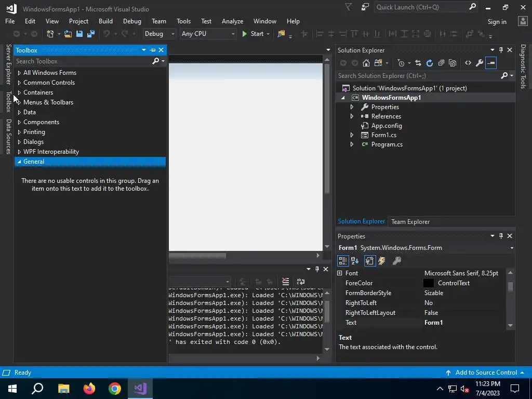Screen dimensions: 532x399
Task: Show Events with the lightning bolt icon
Action: coord(382,261)
